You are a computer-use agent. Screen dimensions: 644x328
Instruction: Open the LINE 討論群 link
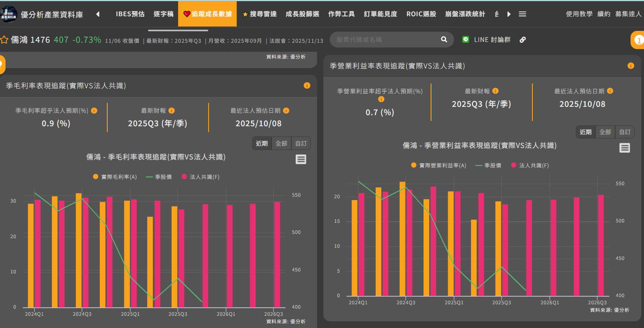coord(487,40)
